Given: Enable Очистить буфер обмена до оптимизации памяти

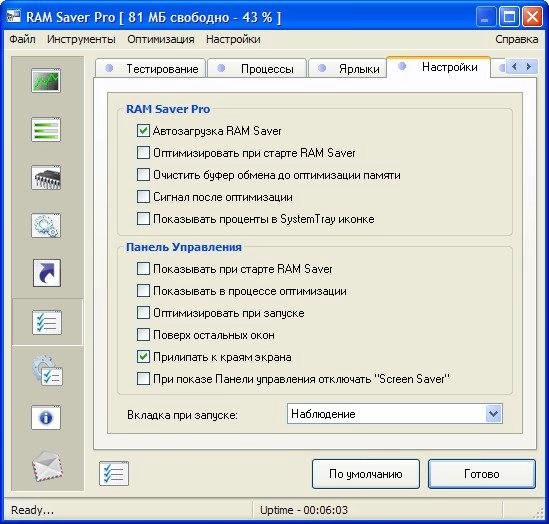Looking at the screenshot, I should coord(143,175).
